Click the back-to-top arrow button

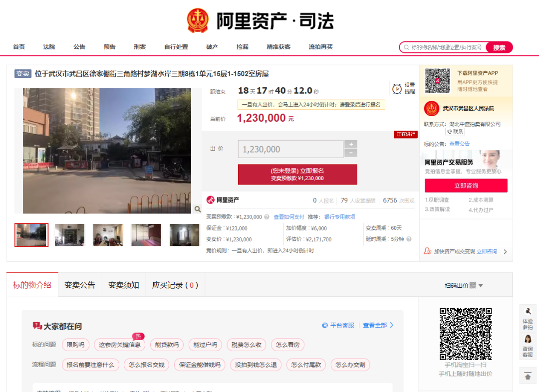[x=528, y=375]
